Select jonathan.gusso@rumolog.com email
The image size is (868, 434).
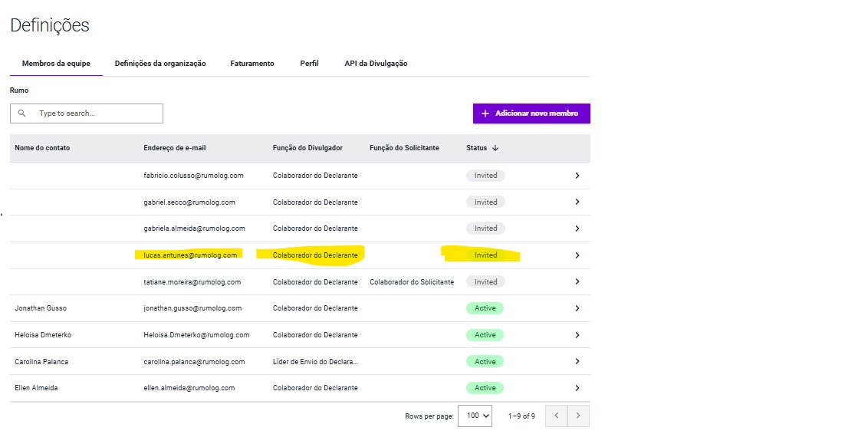pos(192,308)
